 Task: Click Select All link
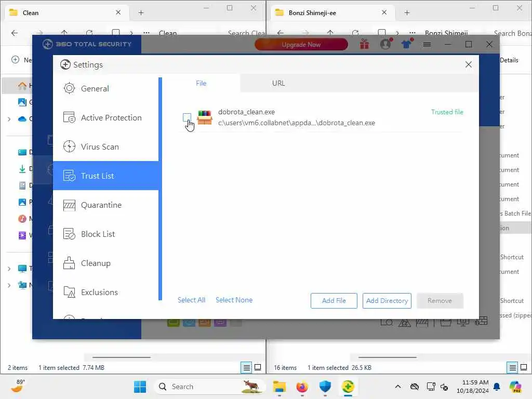point(191,300)
